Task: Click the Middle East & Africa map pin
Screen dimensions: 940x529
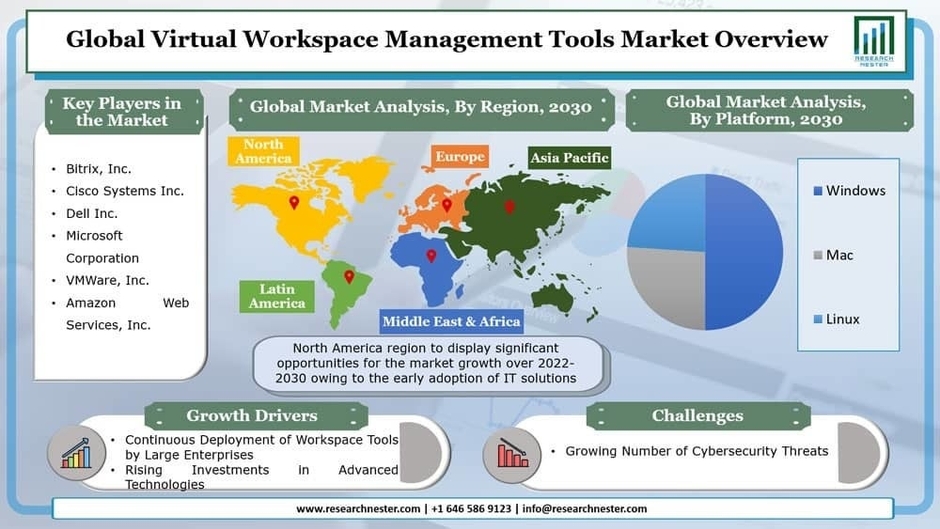Action: click(x=431, y=256)
